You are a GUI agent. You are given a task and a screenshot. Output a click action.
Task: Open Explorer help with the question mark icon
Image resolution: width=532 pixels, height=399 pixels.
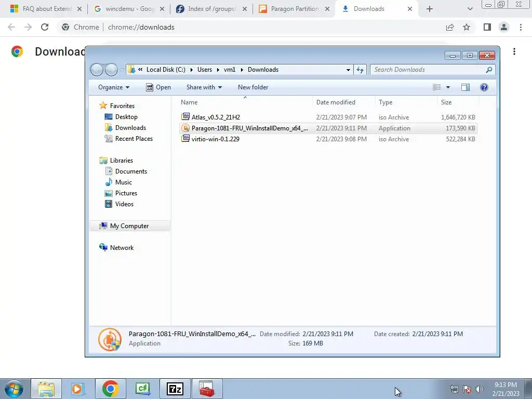pyautogui.click(x=484, y=87)
